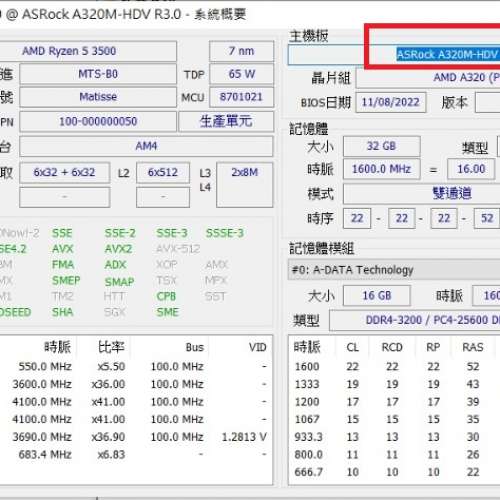Click the 7 nm process field

click(x=241, y=51)
